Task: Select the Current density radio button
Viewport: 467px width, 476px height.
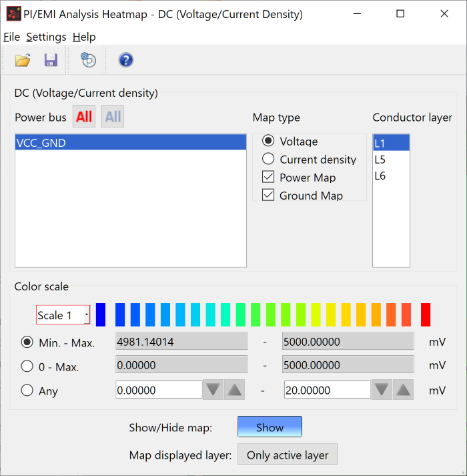Action: point(268,159)
